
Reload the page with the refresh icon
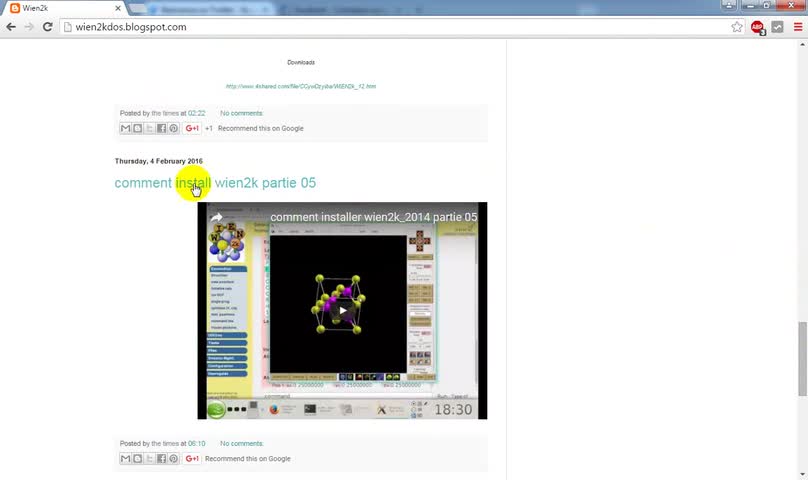[x=47, y=27]
